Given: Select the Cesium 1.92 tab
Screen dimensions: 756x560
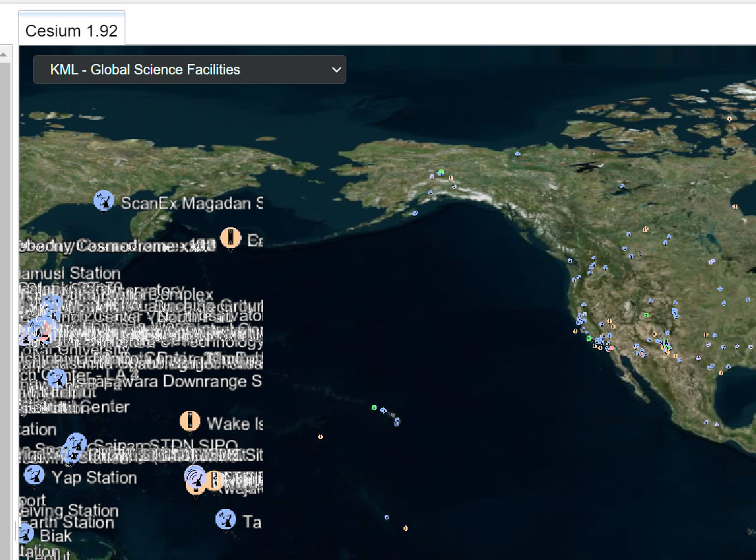Looking at the screenshot, I should pyautogui.click(x=72, y=30).
